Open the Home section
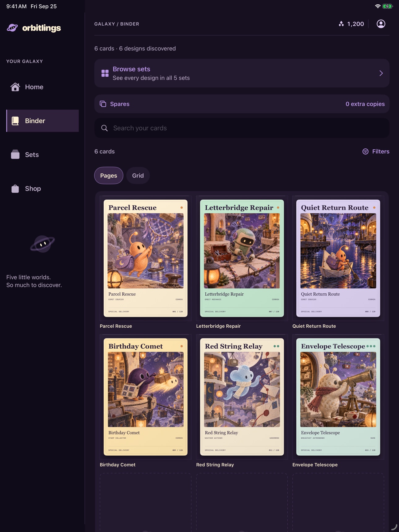399x532 pixels. pyautogui.click(x=43, y=87)
